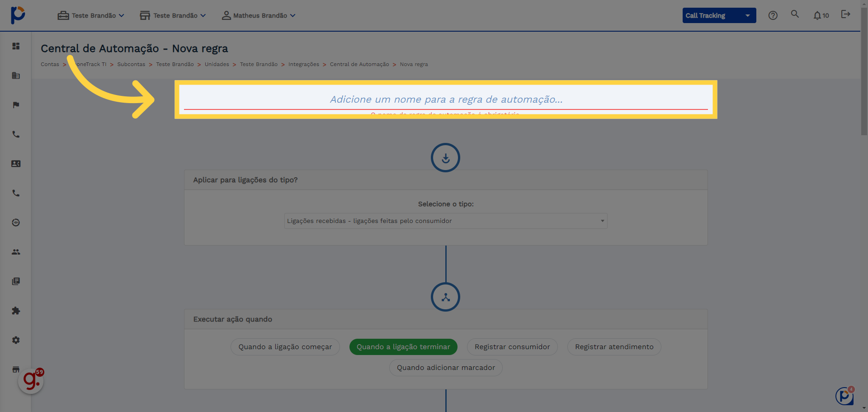The width and height of the screenshot is (868, 412).
Task: Go to Unidades breadcrumb
Action: click(x=217, y=64)
